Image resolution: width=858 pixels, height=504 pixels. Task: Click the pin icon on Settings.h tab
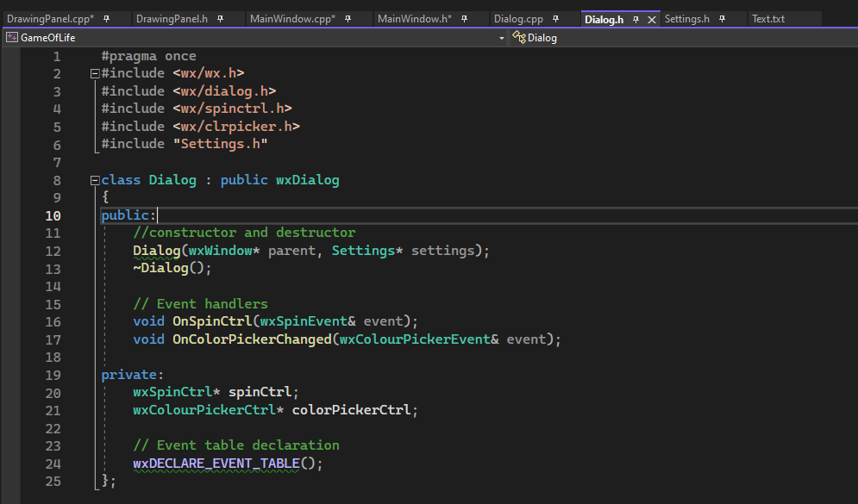(x=722, y=17)
